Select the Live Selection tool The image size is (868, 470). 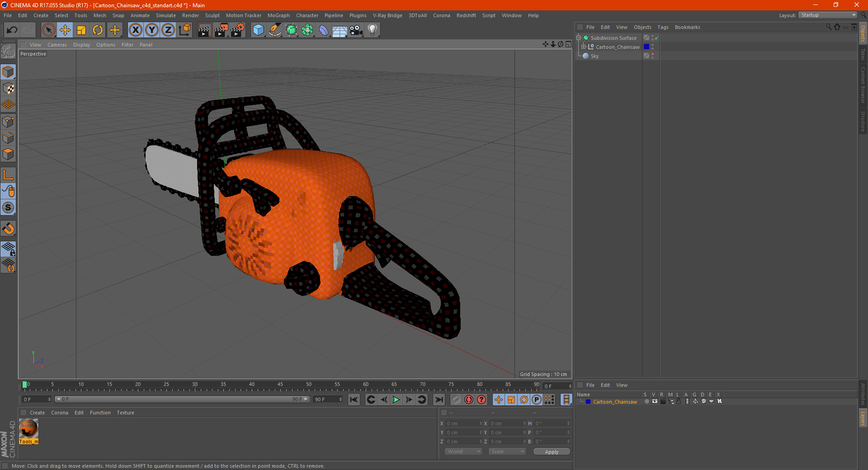[48, 30]
